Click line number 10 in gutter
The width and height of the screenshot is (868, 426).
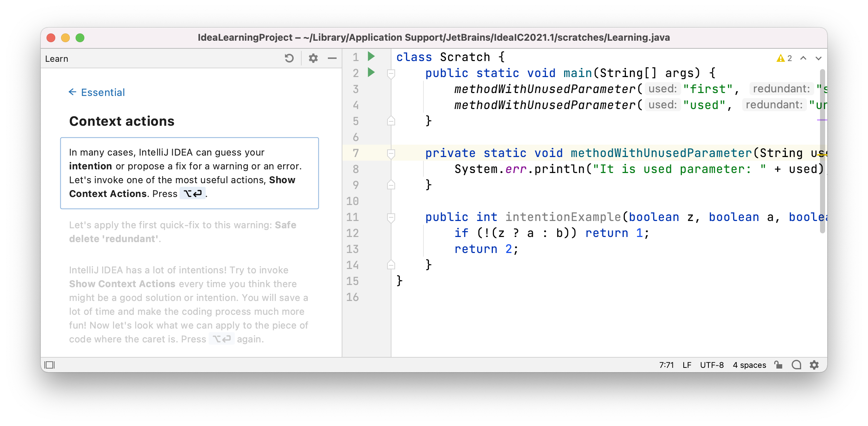coord(352,201)
